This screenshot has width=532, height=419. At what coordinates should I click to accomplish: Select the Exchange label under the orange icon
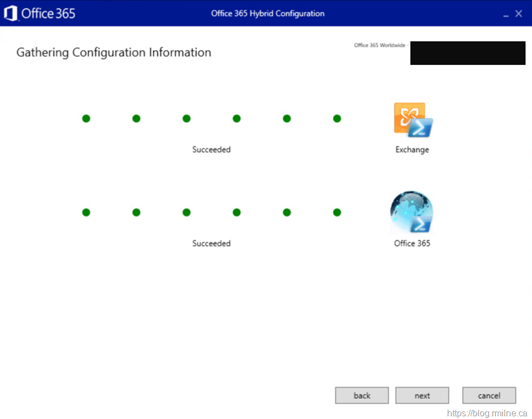412,149
